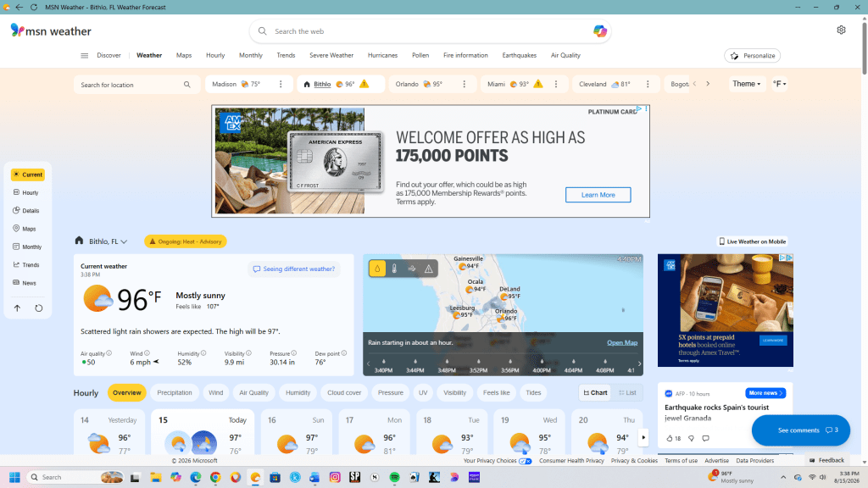Select the wind map layer icon
Screen dimensions: 868x488
411,269
